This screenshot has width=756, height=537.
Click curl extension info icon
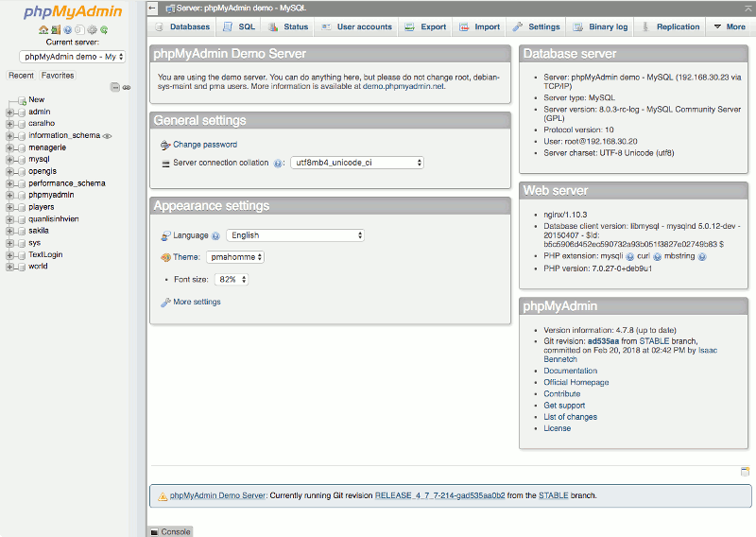click(x=657, y=256)
